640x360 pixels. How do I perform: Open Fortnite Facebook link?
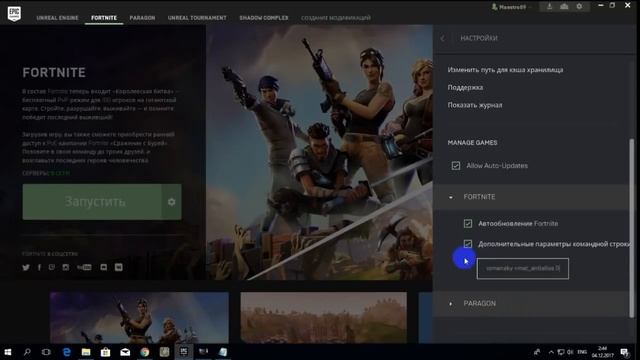coord(39,267)
